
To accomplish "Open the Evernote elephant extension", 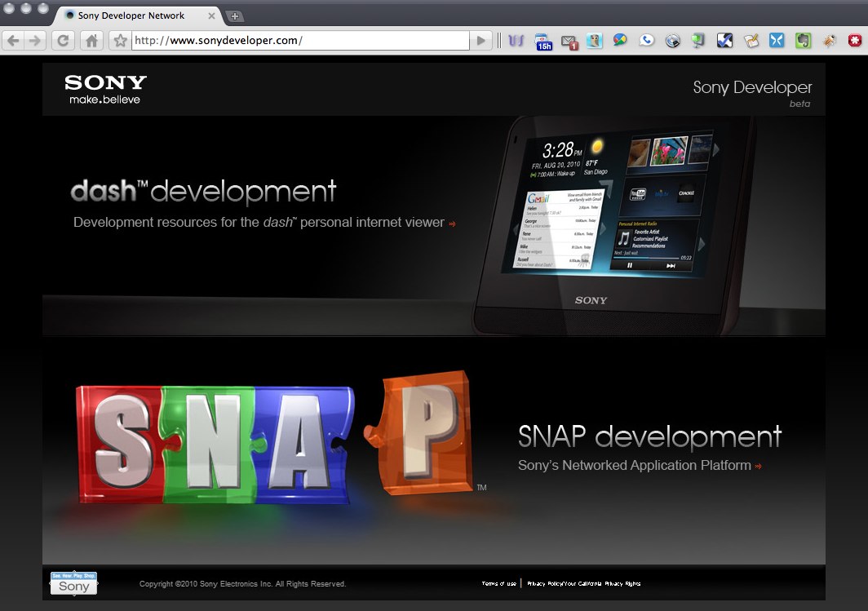I will [804, 41].
